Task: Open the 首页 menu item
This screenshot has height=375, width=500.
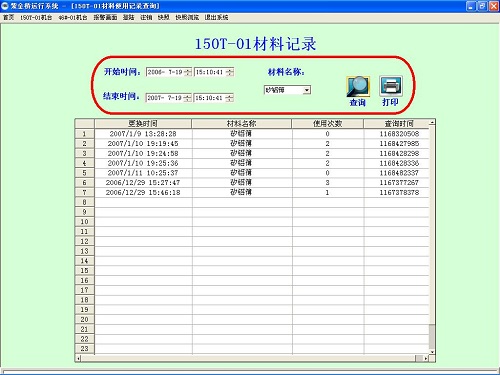Action: [x=9, y=17]
